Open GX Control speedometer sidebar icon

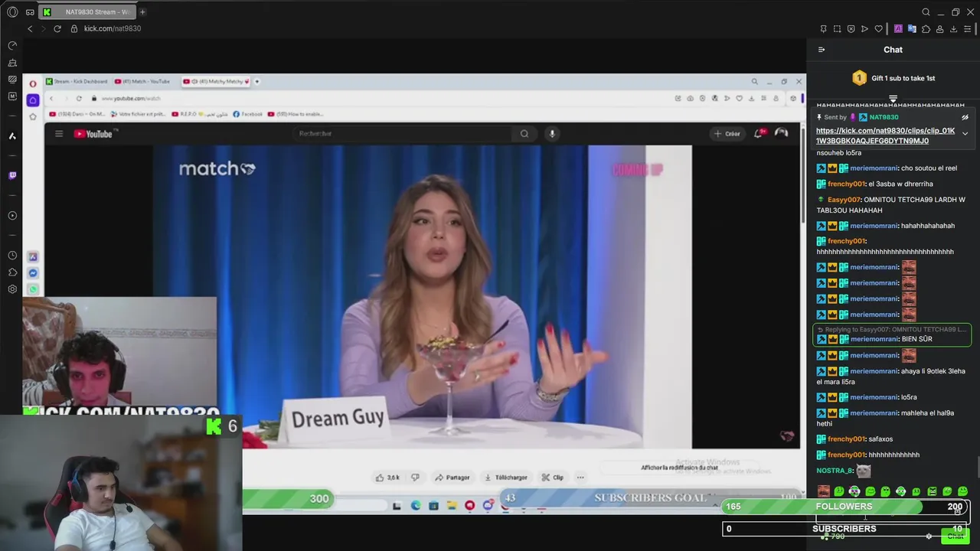(12, 46)
